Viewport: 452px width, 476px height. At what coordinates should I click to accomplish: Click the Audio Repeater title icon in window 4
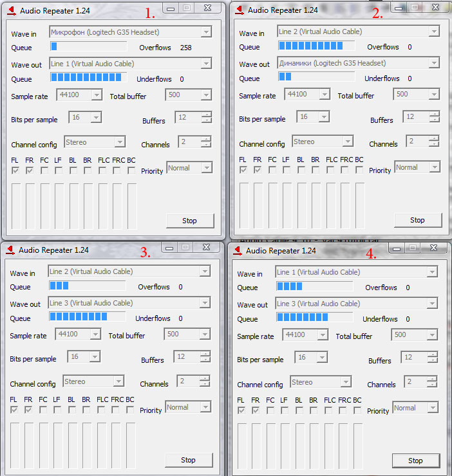click(x=238, y=251)
